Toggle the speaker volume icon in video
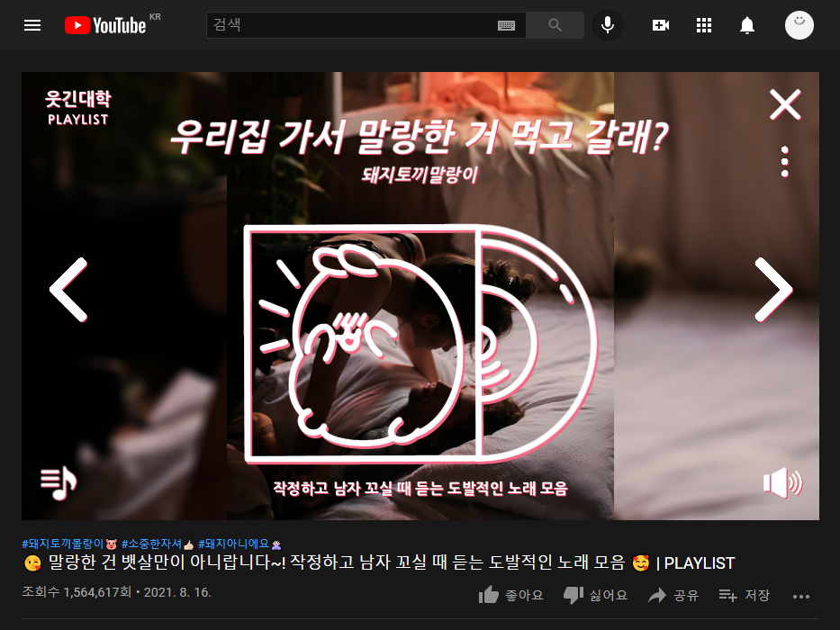The image size is (840, 630). click(x=782, y=482)
